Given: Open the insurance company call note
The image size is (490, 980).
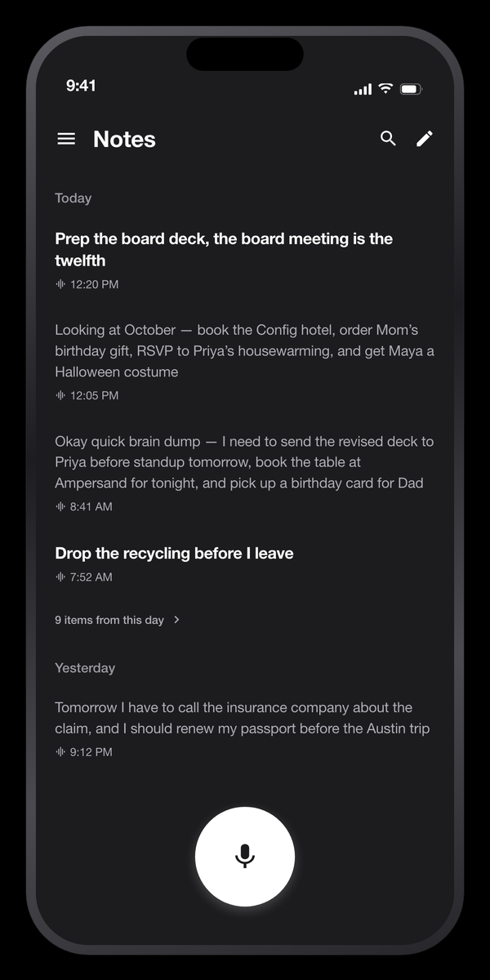Looking at the screenshot, I should pyautogui.click(x=245, y=728).
